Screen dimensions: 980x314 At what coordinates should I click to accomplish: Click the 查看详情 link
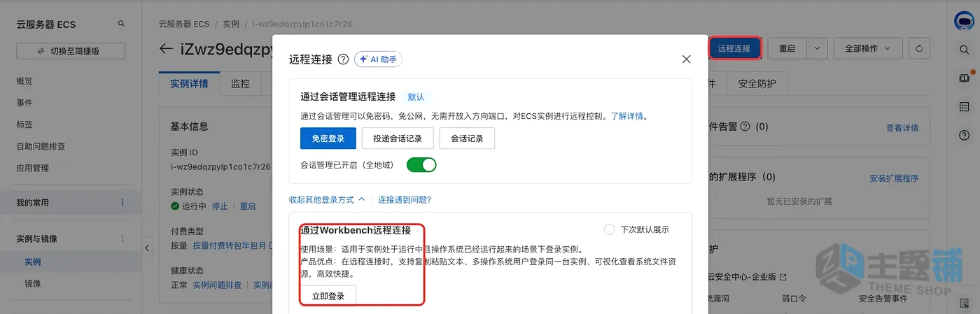pyautogui.click(x=902, y=128)
